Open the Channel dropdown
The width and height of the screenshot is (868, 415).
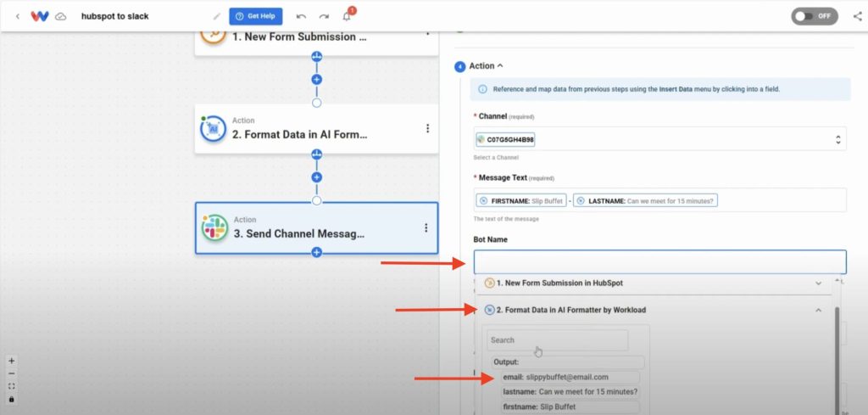click(x=659, y=140)
